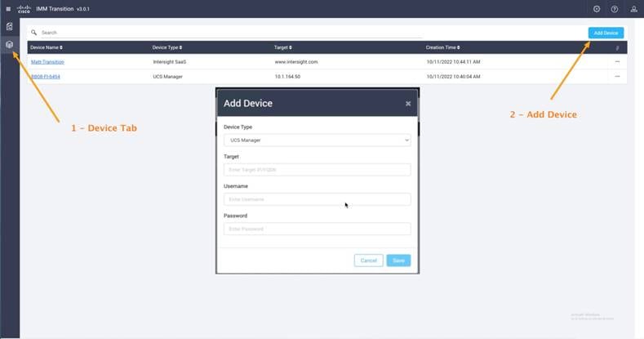The height and width of the screenshot is (339, 644).
Task: Select the '10.1.164.50' target cell
Action: 287,77
